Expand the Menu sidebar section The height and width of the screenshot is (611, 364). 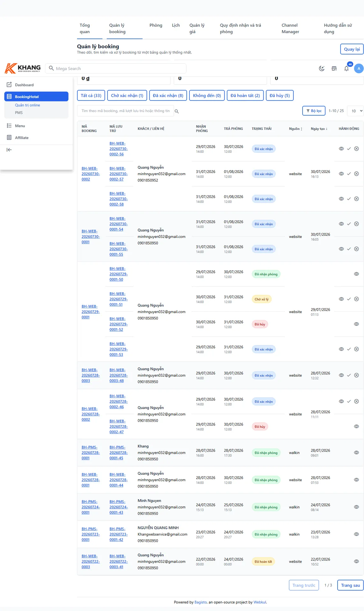(36, 126)
